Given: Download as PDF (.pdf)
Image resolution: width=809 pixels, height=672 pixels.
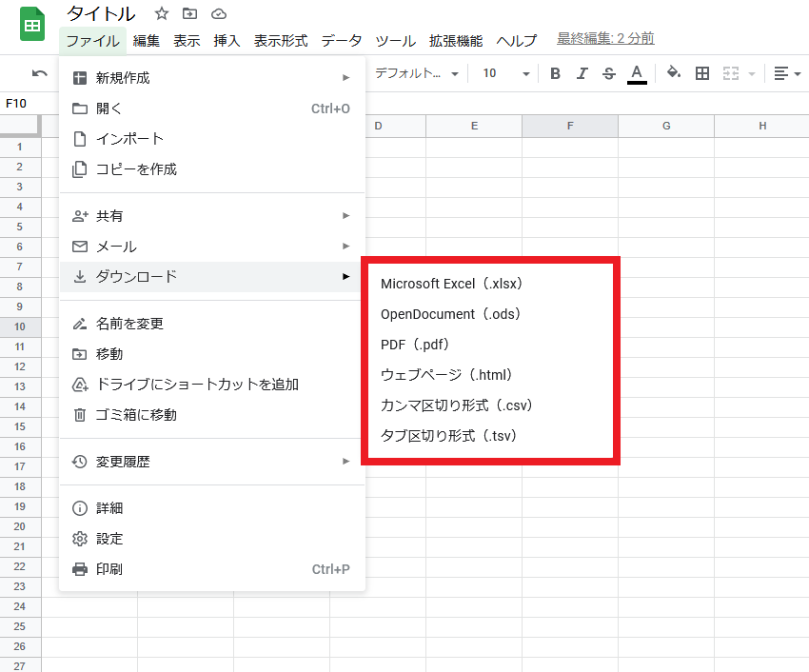Looking at the screenshot, I should pyautogui.click(x=490, y=345).
